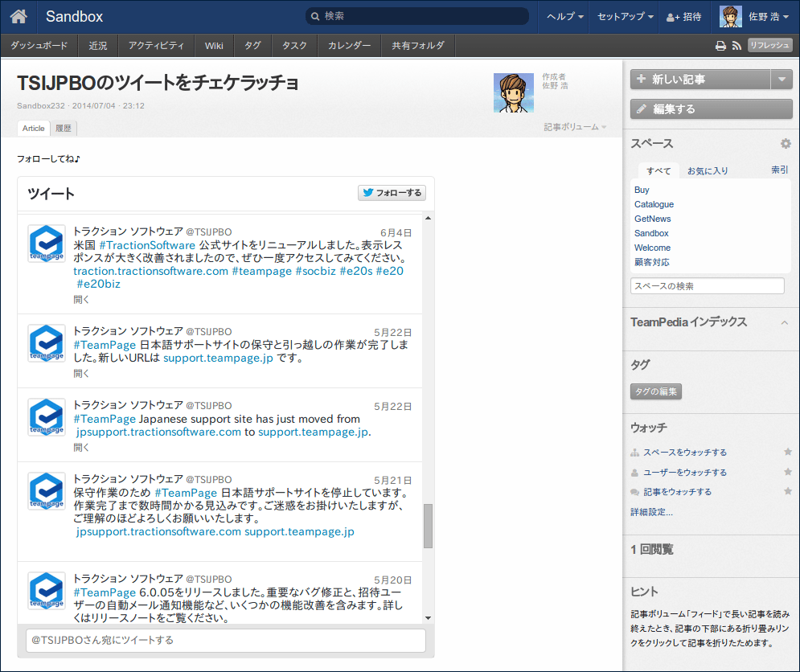The width and height of the screenshot is (800, 672).
Task: Open the ヘルプ dropdown menu
Action: pyautogui.click(x=564, y=16)
